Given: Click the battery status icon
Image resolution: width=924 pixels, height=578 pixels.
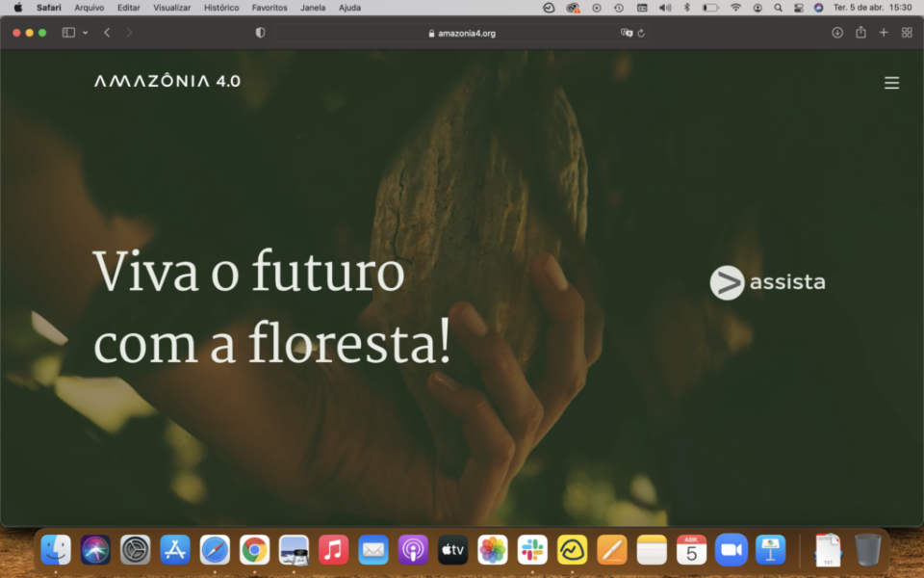Looking at the screenshot, I should click(710, 8).
